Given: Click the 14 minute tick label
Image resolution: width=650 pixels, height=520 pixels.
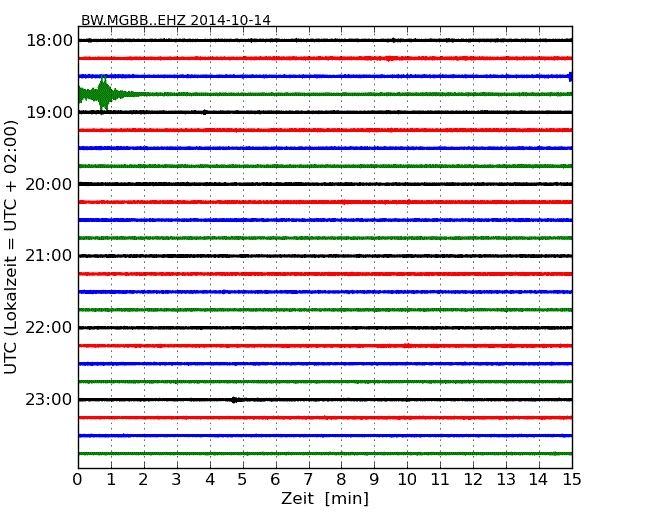Looking at the screenshot, I should point(539,480).
